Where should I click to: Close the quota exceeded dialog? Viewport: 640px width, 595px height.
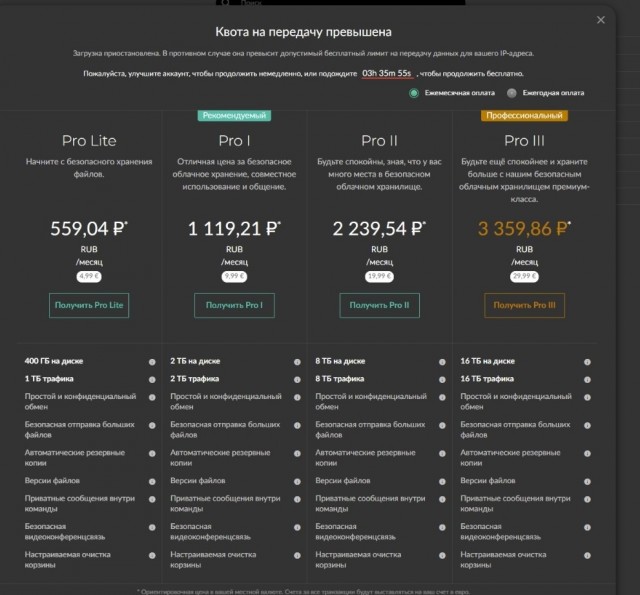click(x=601, y=20)
